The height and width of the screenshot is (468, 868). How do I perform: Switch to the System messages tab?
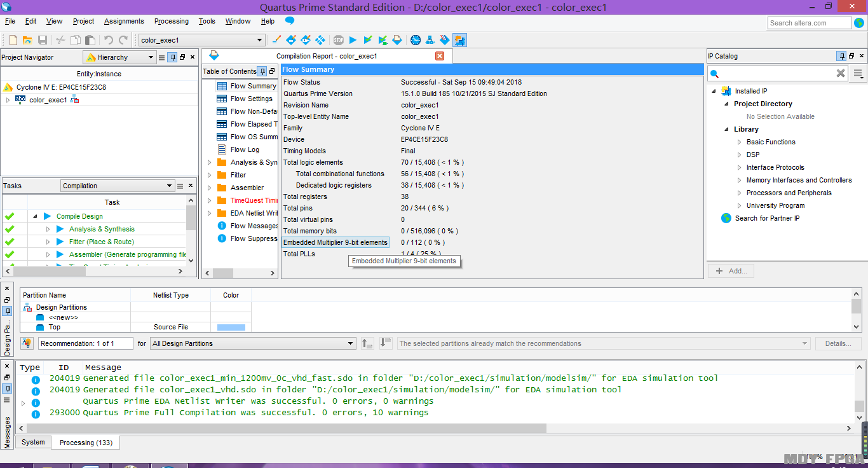click(33, 442)
